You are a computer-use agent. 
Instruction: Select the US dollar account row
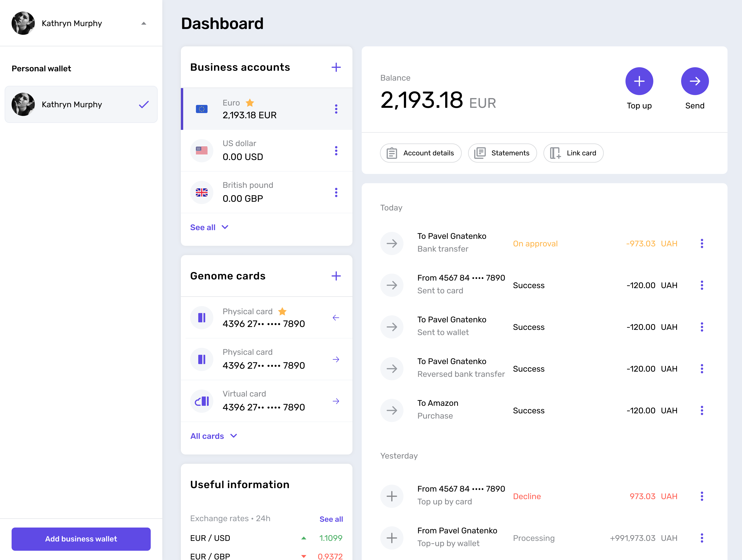coord(266,150)
